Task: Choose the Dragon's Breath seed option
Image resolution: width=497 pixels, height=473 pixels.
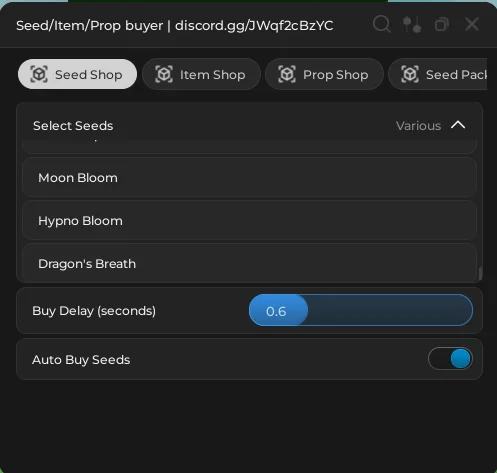Action: tap(249, 263)
